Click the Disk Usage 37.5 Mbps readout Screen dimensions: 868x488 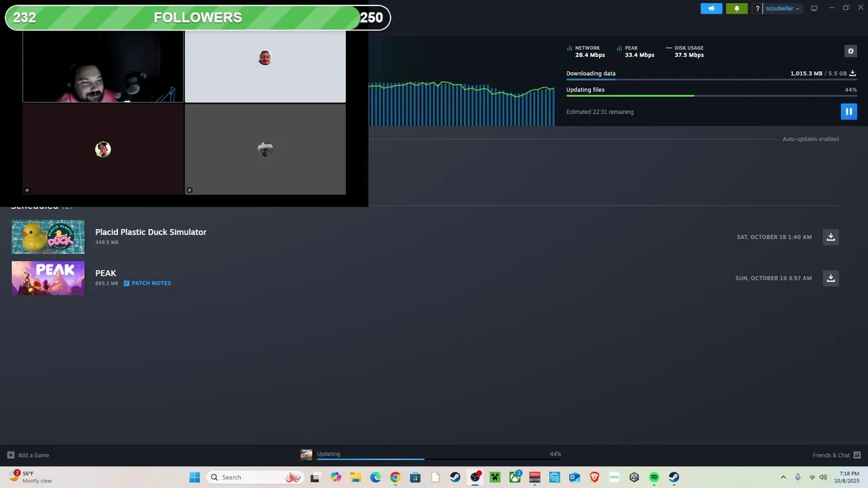click(x=685, y=52)
